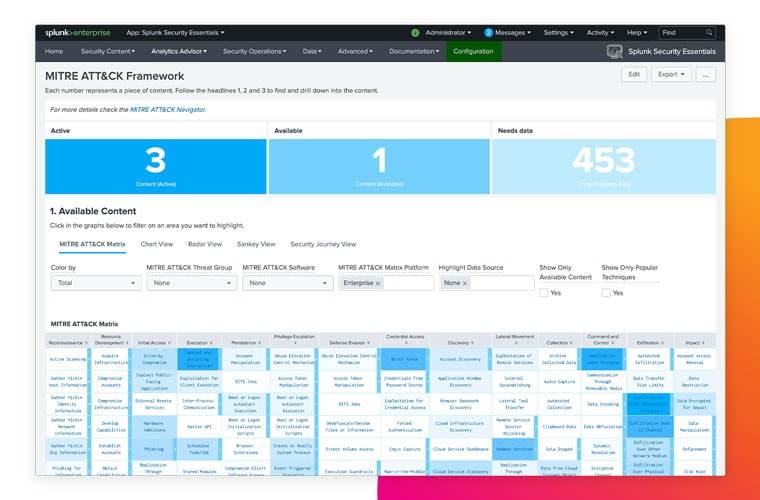Open the Analytics Advisor menu
Viewport: 760px width, 500px height.
tap(179, 51)
